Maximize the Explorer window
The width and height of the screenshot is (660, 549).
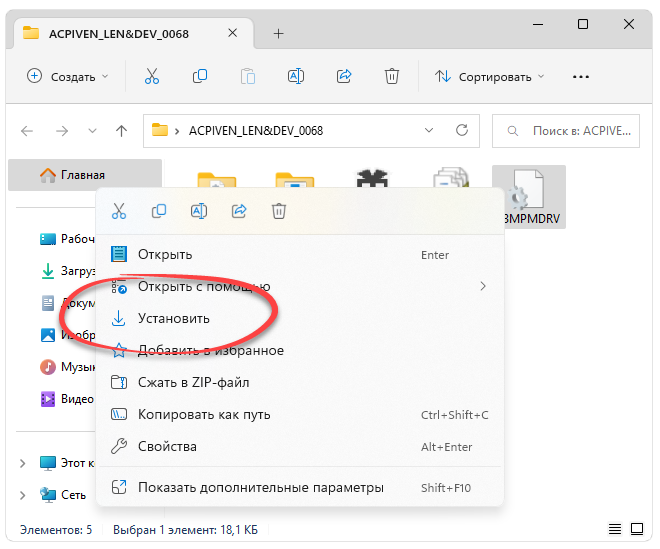583,24
